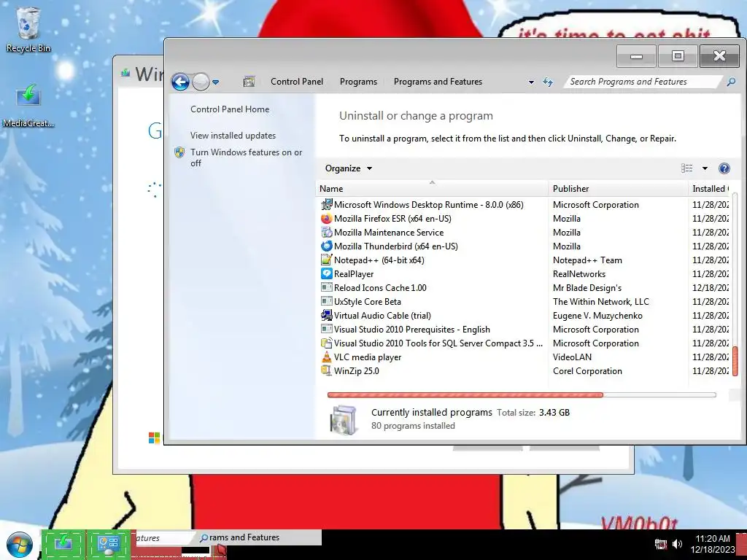Viewport: 747px width, 560px height.
Task: Open the address bar history dropdown
Action: [x=531, y=82]
